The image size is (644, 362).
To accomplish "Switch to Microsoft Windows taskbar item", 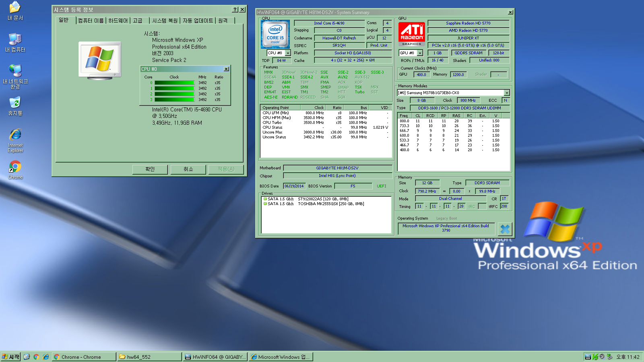I will [x=281, y=357].
